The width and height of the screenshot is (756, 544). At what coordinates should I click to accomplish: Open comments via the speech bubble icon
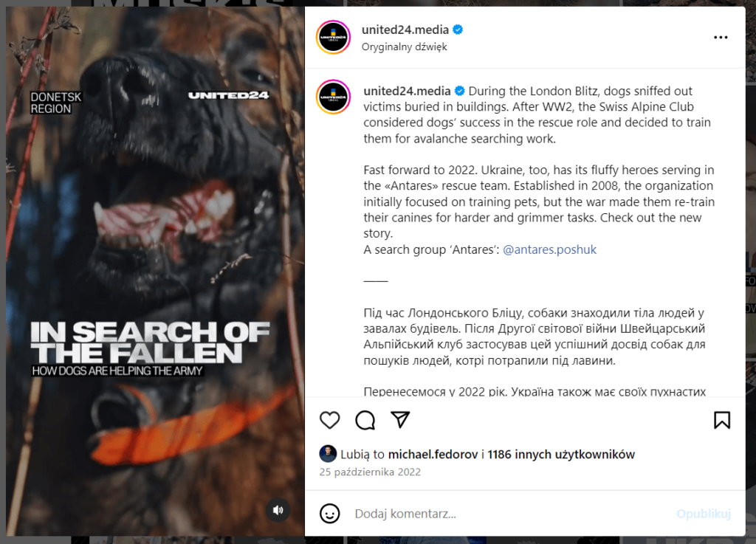point(365,420)
